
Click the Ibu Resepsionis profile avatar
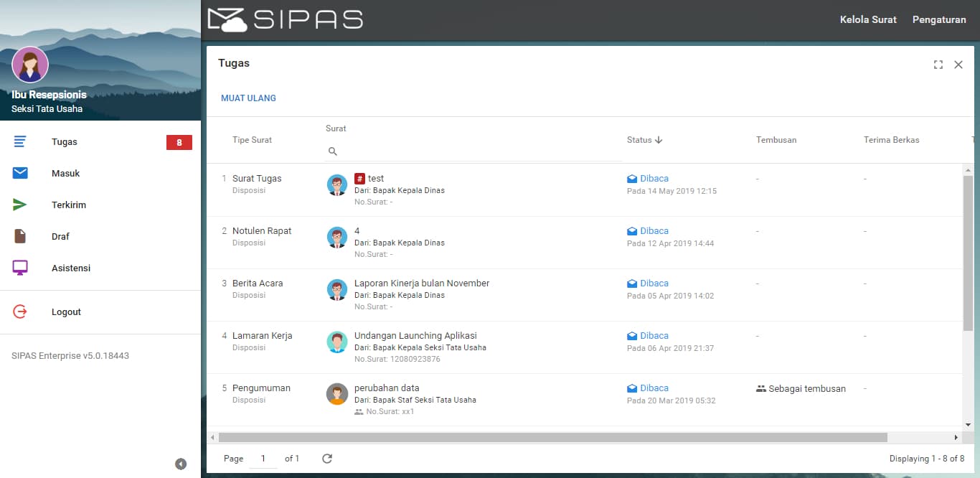coord(30,65)
